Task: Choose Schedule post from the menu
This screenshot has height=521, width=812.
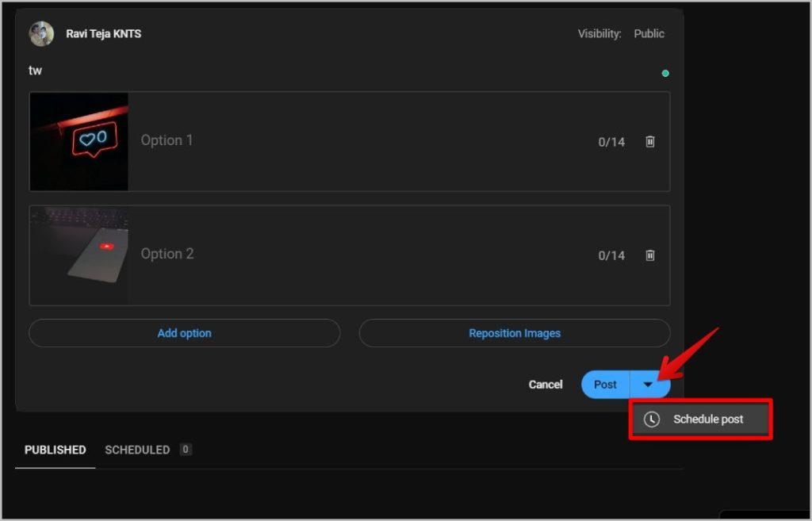Action: tap(701, 419)
